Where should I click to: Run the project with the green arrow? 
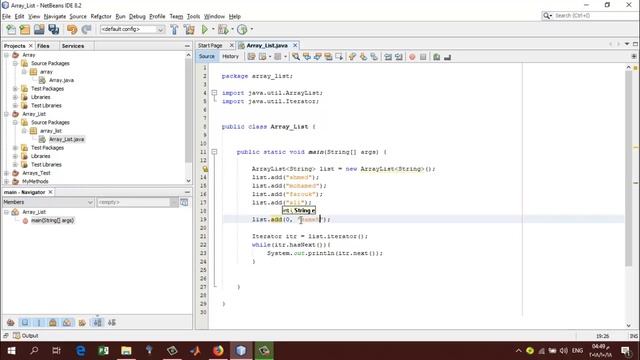tap(204, 29)
